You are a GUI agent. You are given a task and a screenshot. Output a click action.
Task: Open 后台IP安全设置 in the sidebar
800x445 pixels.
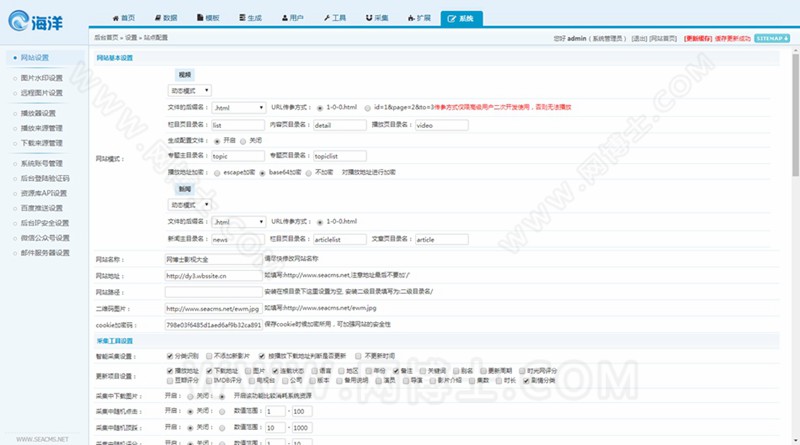pyautogui.click(x=45, y=222)
